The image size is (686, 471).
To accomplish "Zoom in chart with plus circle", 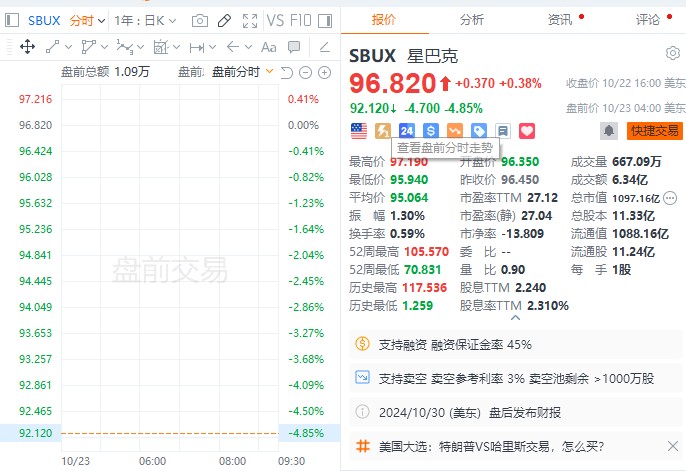I will [324, 73].
